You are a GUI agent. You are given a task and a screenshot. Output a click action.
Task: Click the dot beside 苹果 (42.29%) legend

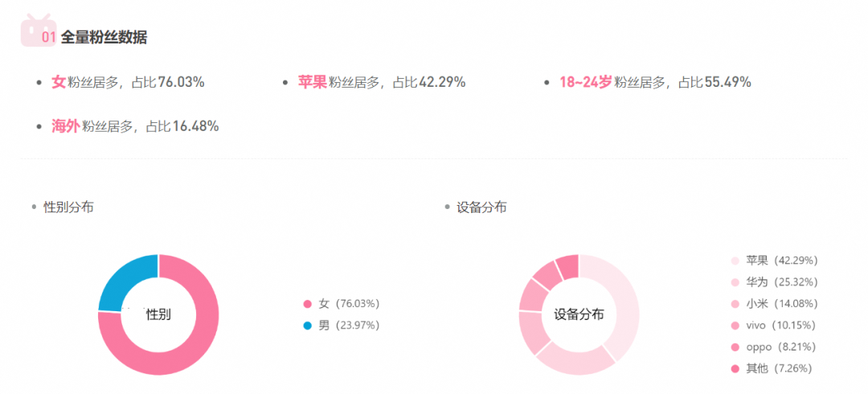click(x=735, y=261)
